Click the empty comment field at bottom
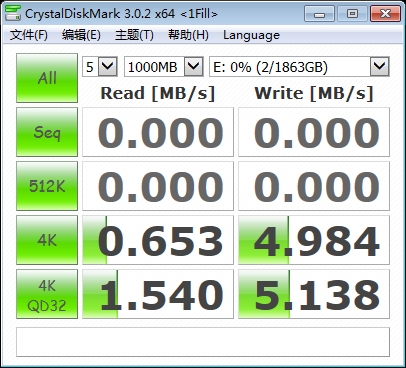This screenshot has height=368, width=406. 203,342
